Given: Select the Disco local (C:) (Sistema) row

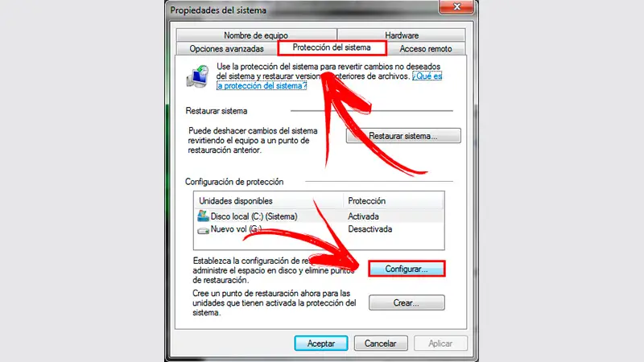Looking at the screenshot, I should [319, 216].
